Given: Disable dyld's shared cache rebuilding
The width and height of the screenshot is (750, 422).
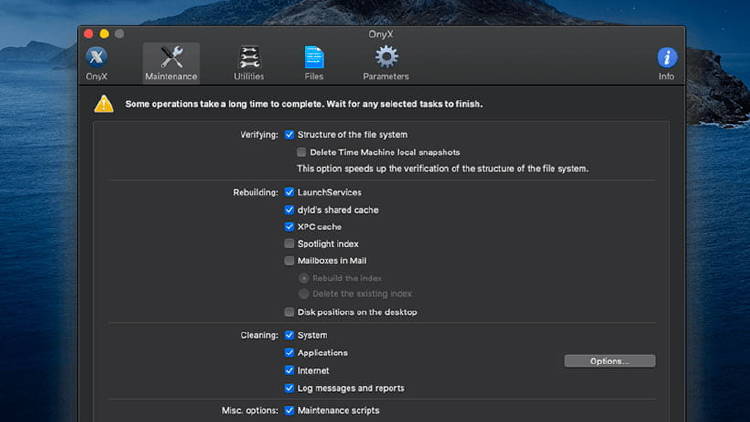Looking at the screenshot, I should tap(289, 210).
